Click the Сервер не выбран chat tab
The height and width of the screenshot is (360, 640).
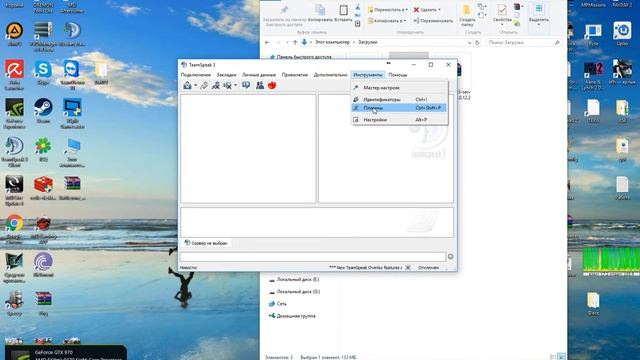click(206, 243)
